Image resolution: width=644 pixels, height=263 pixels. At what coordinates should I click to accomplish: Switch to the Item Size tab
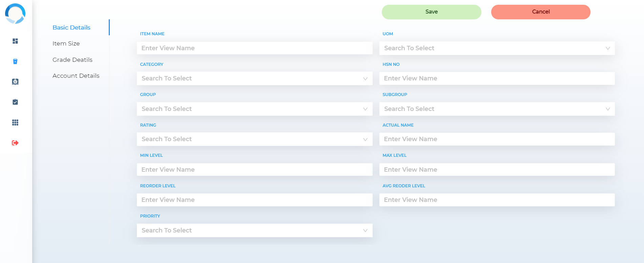click(66, 43)
